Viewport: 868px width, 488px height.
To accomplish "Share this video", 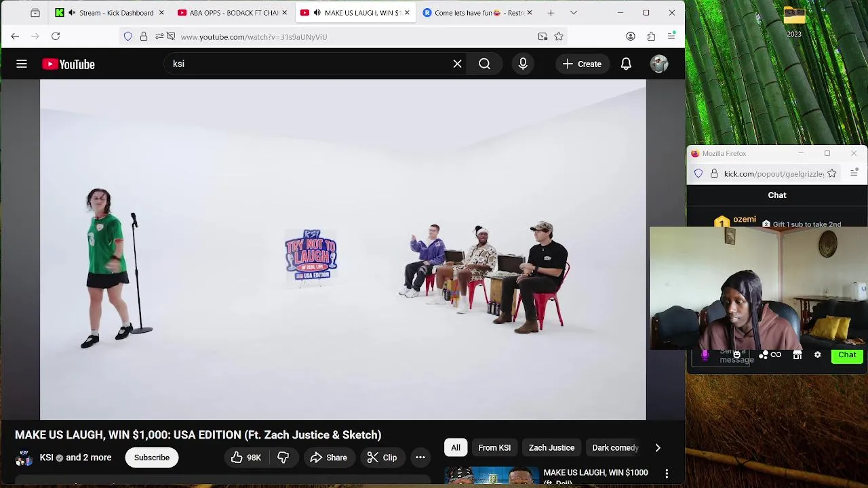I will [x=329, y=457].
